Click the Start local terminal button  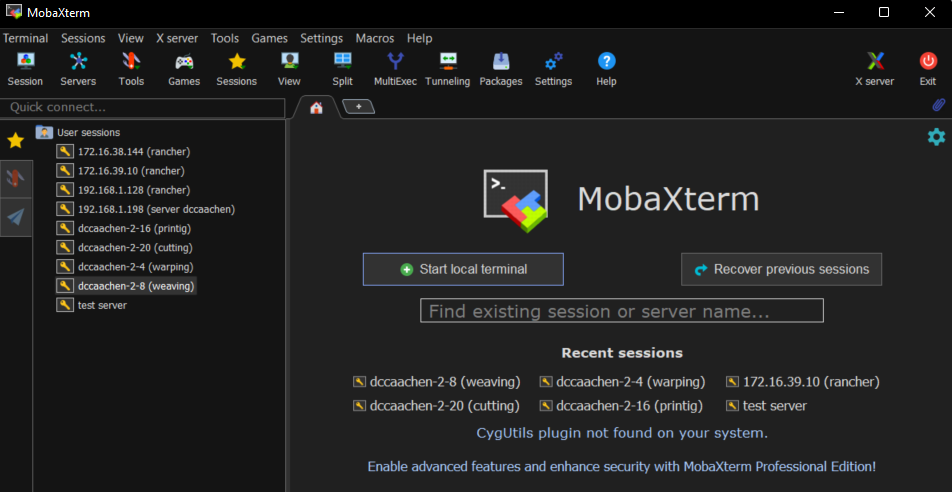coord(463,269)
